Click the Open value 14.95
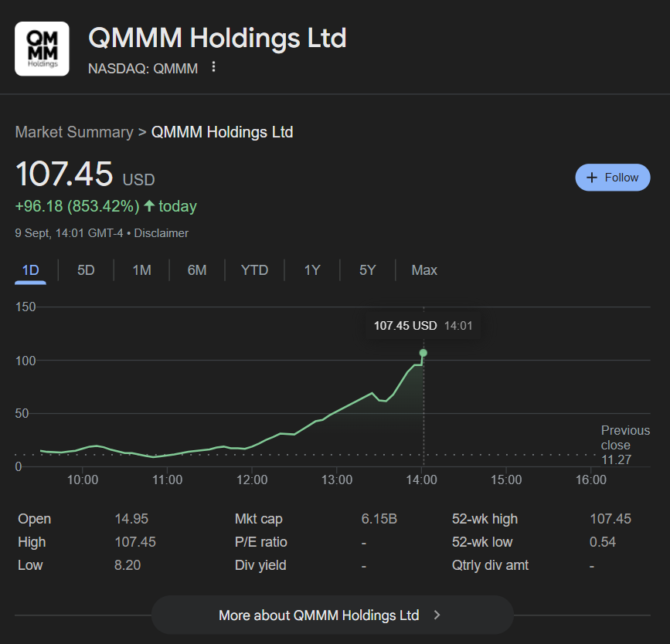 131,518
